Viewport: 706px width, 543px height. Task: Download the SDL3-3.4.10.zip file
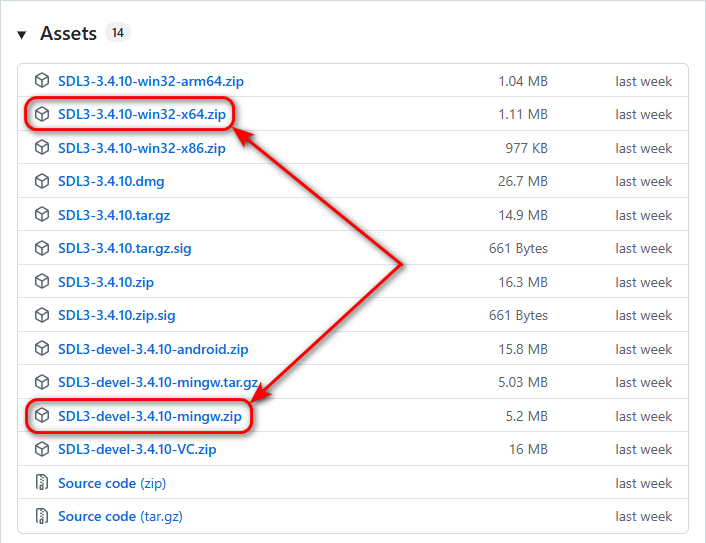[106, 282]
